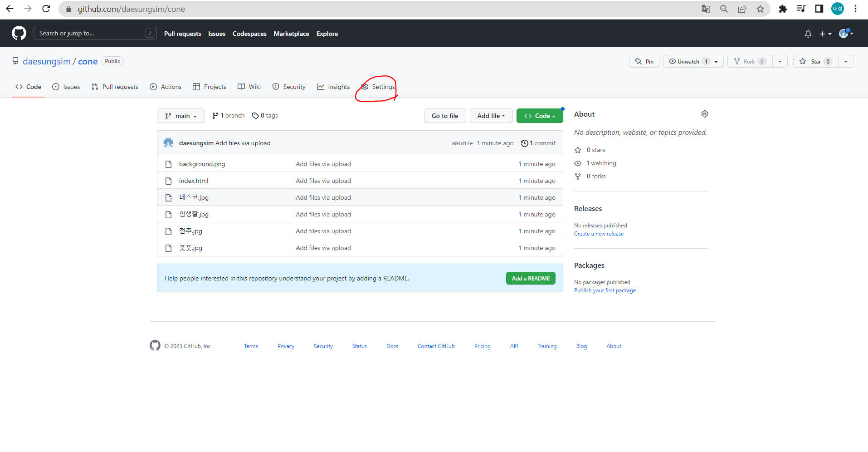Open Google Translate icon in address bar
This screenshot has height=452, width=868.
(x=706, y=9)
